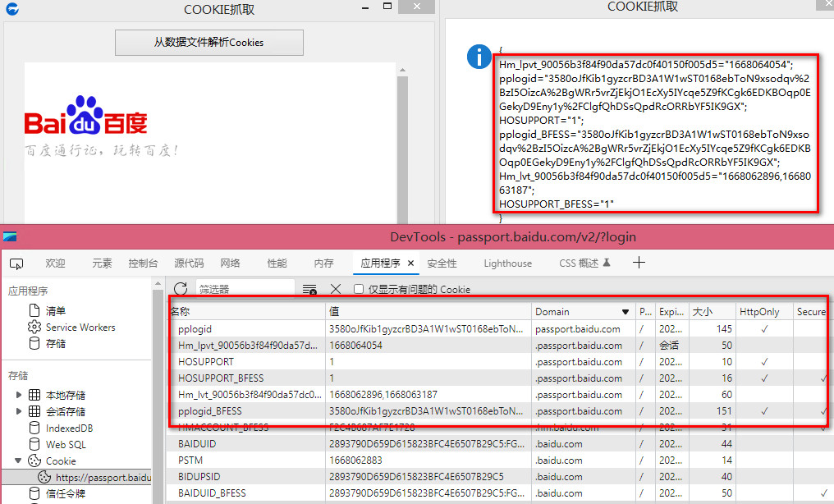
Task: Toggle the 仅显示有问题的 Cookie checkbox
Action: click(x=359, y=289)
